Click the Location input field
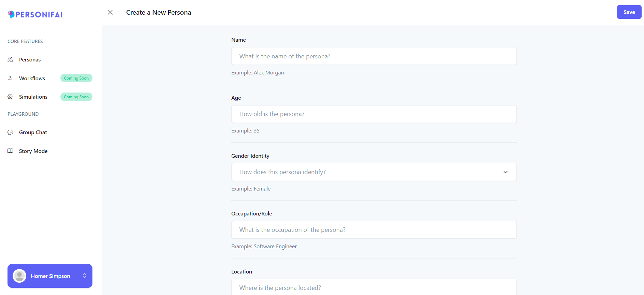Image resolution: width=644 pixels, height=295 pixels. [x=374, y=287]
